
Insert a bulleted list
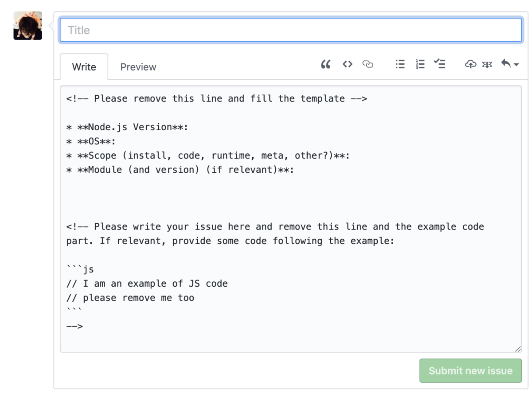pos(400,65)
